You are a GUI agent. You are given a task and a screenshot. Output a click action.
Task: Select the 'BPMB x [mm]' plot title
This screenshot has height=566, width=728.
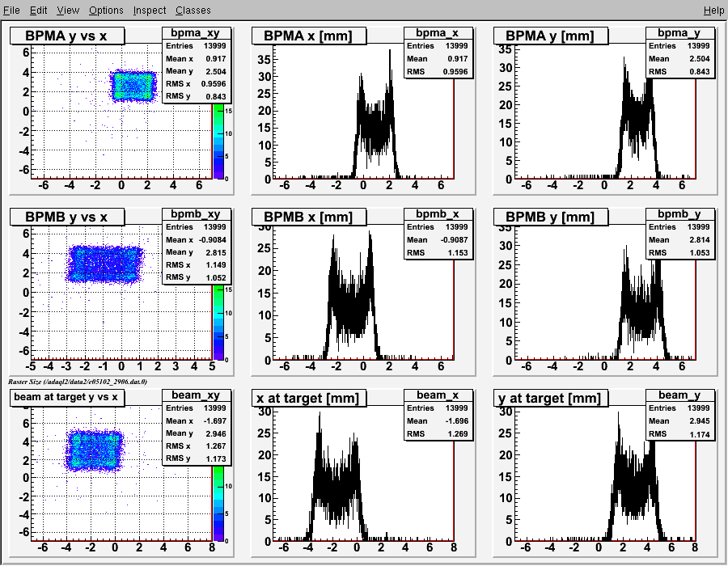(309, 217)
